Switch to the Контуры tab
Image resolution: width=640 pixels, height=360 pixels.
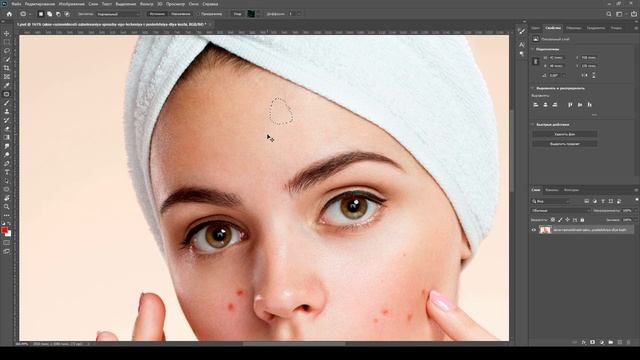[571, 190]
